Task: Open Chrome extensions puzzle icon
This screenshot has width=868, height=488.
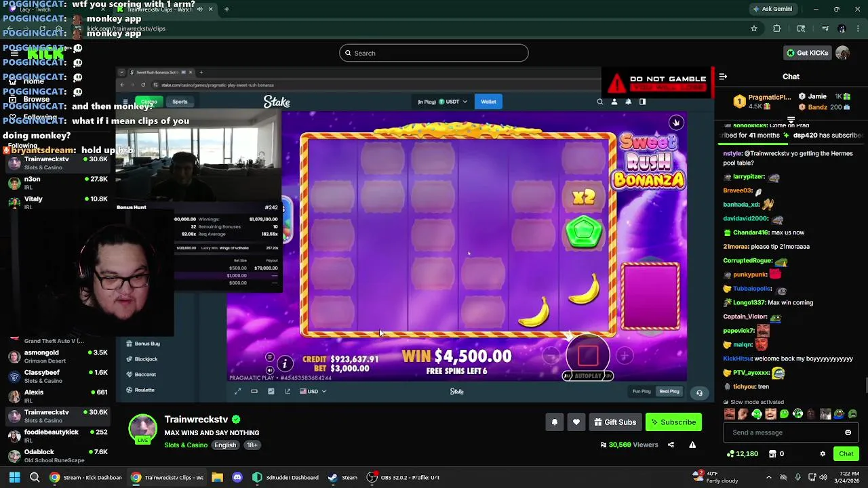Action: point(777,28)
